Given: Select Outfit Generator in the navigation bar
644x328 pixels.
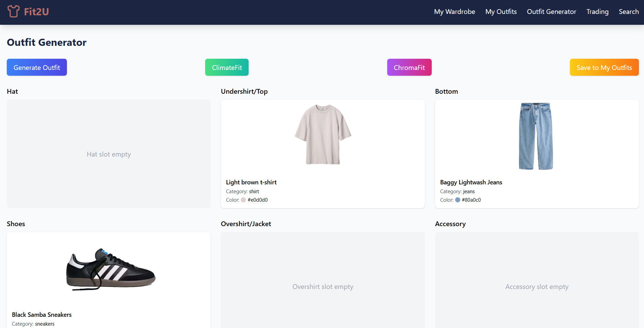Looking at the screenshot, I should tap(552, 12).
